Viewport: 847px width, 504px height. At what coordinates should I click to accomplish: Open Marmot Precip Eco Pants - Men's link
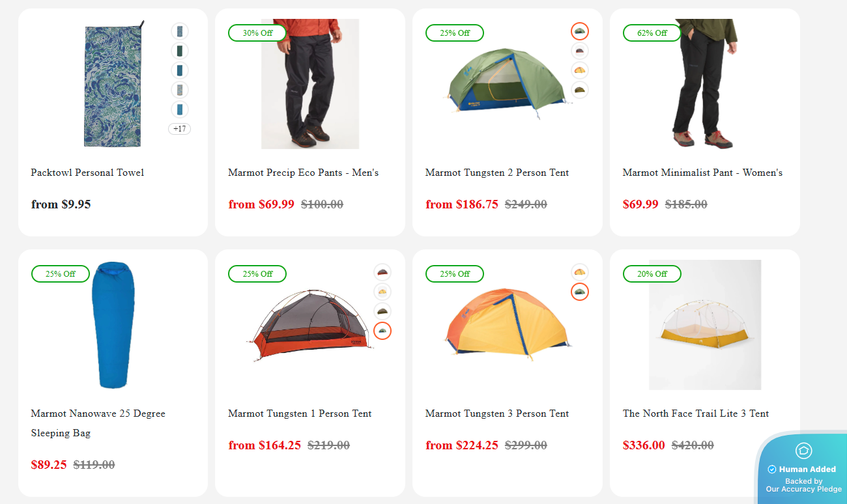pyautogui.click(x=304, y=173)
